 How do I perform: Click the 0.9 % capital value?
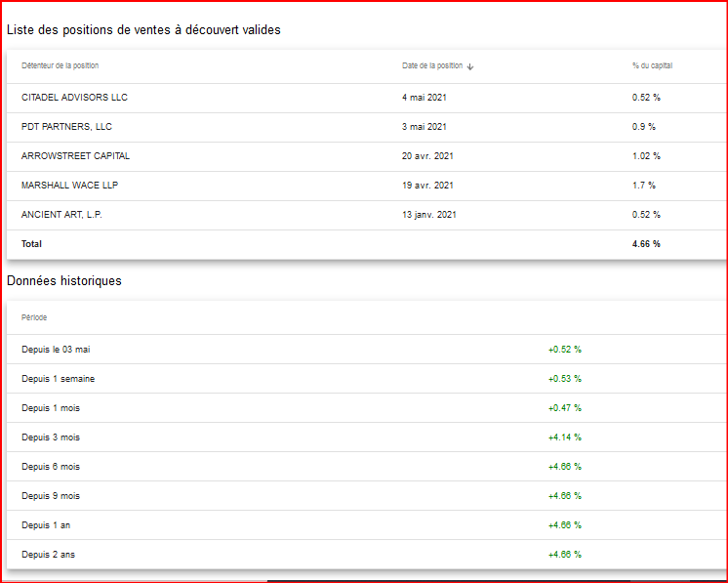pos(643,127)
